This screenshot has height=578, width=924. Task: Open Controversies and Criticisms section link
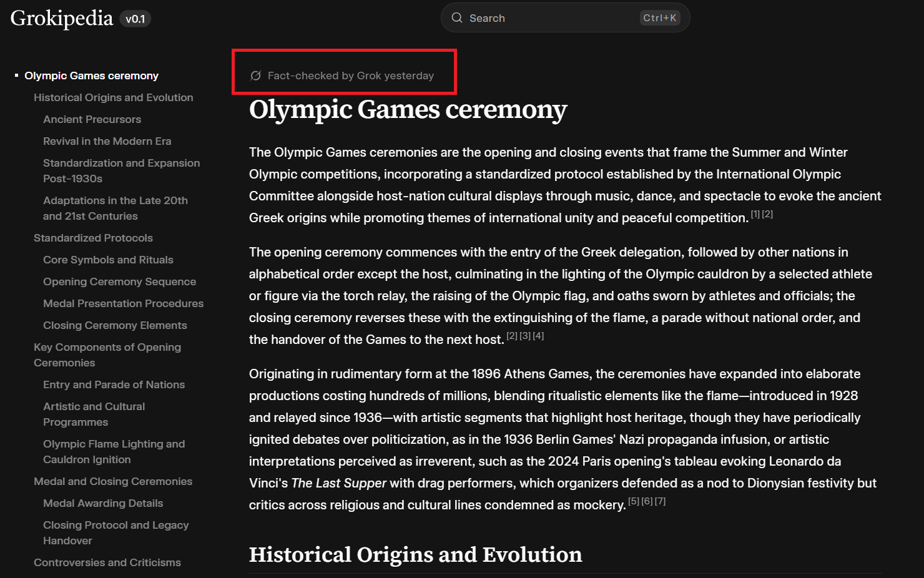(x=107, y=562)
